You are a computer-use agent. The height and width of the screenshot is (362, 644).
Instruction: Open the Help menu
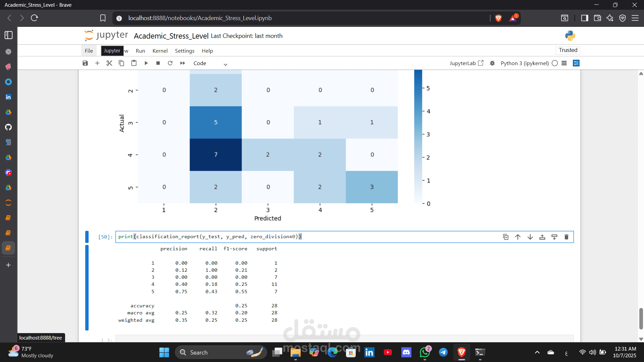[x=207, y=51]
